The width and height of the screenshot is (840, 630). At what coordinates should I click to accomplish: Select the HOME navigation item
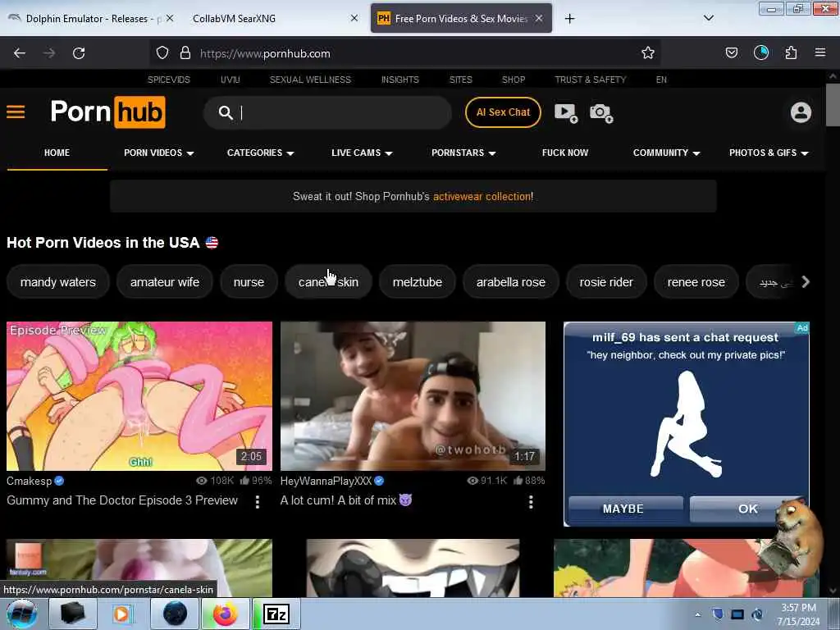coord(57,153)
